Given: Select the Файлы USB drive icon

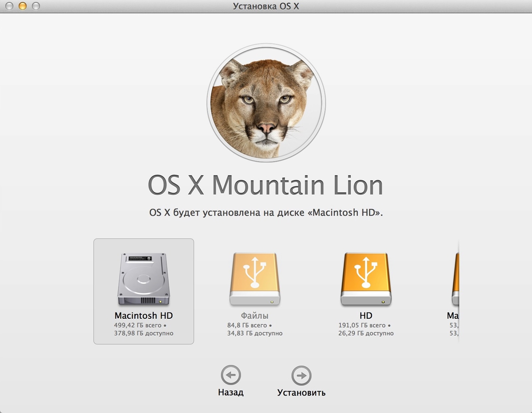Looking at the screenshot, I should tap(255, 279).
